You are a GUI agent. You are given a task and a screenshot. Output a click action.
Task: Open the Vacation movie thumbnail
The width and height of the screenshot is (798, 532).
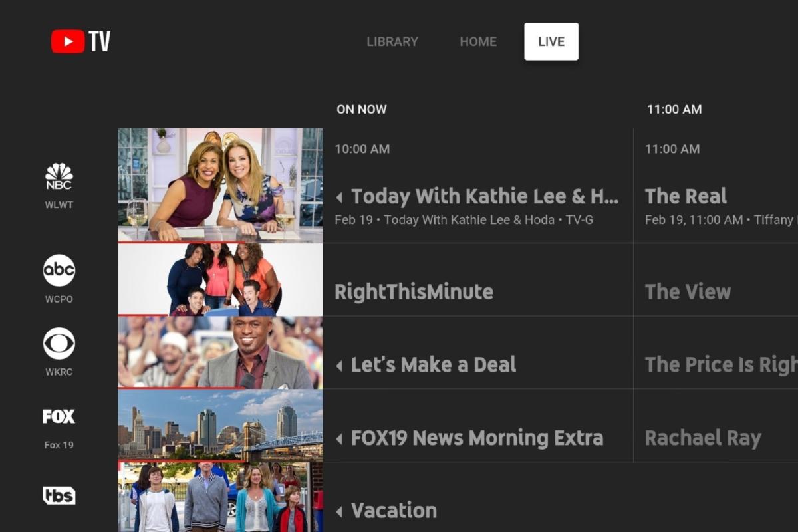[x=220, y=497]
